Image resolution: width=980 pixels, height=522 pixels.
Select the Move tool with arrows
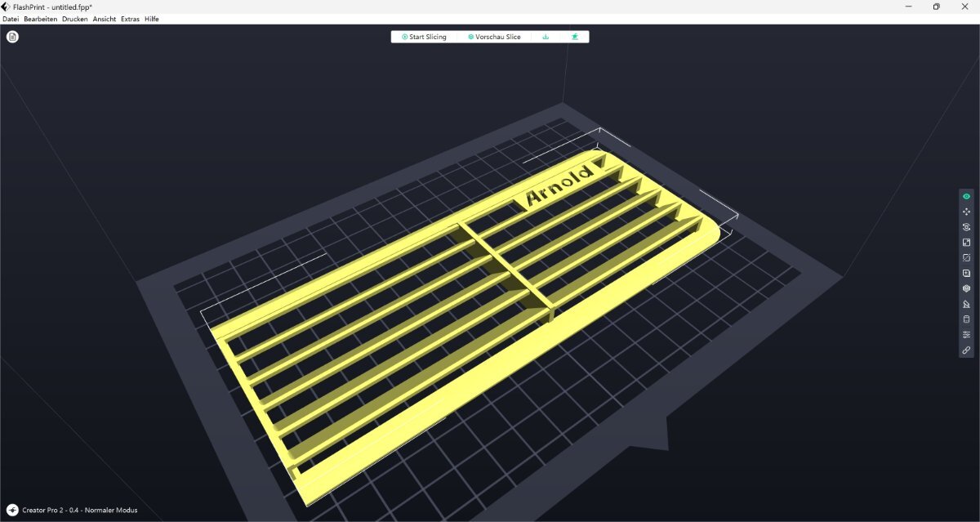(x=966, y=212)
